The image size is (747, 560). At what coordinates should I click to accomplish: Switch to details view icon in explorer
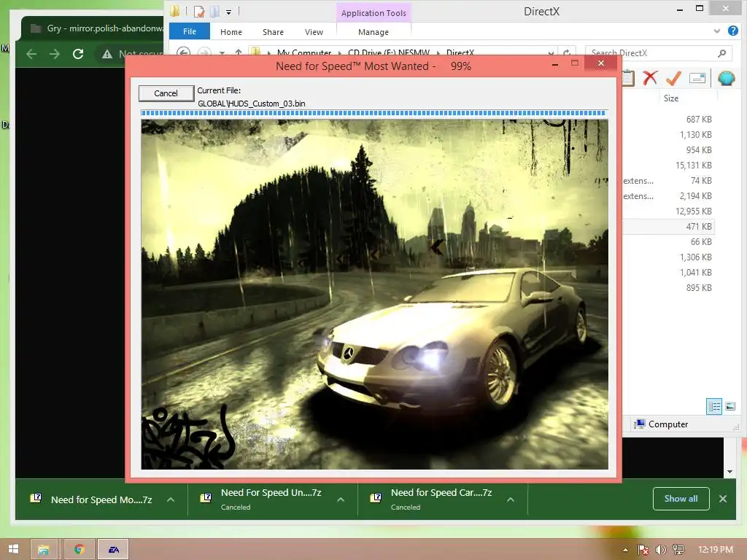pyautogui.click(x=714, y=406)
